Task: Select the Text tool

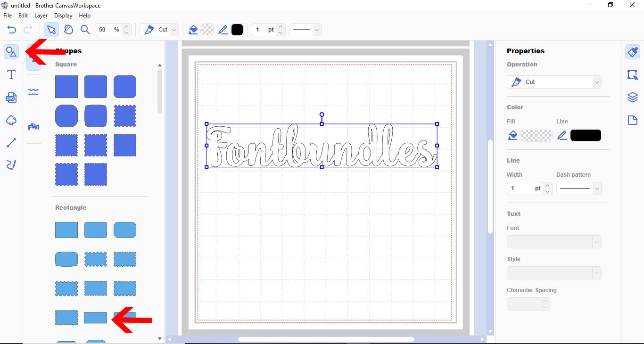Action: 11,75
